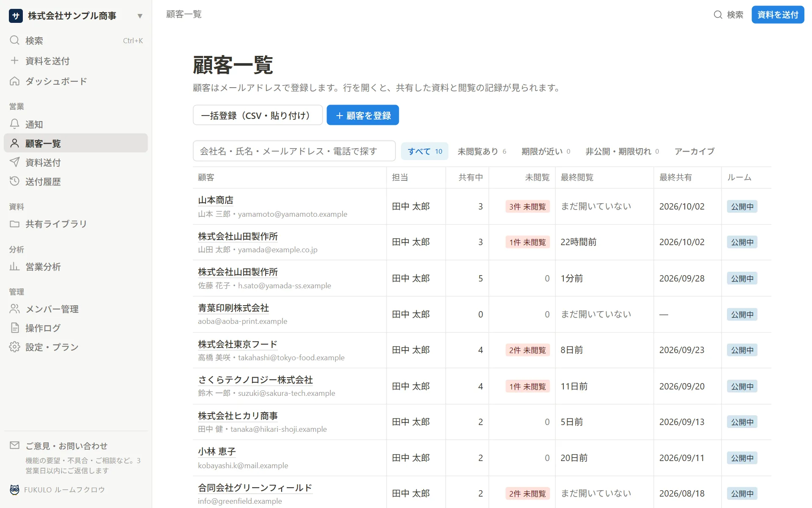The width and height of the screenshot is (812, 508).
Task: Switch to the 未閲覧あり filter tab
Action: pos(482,151)
